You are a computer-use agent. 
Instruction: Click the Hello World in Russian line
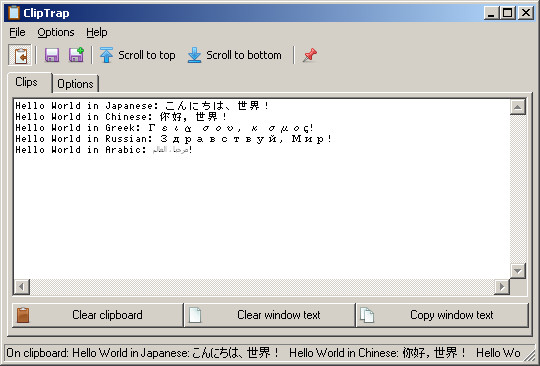tap(173, 138)
